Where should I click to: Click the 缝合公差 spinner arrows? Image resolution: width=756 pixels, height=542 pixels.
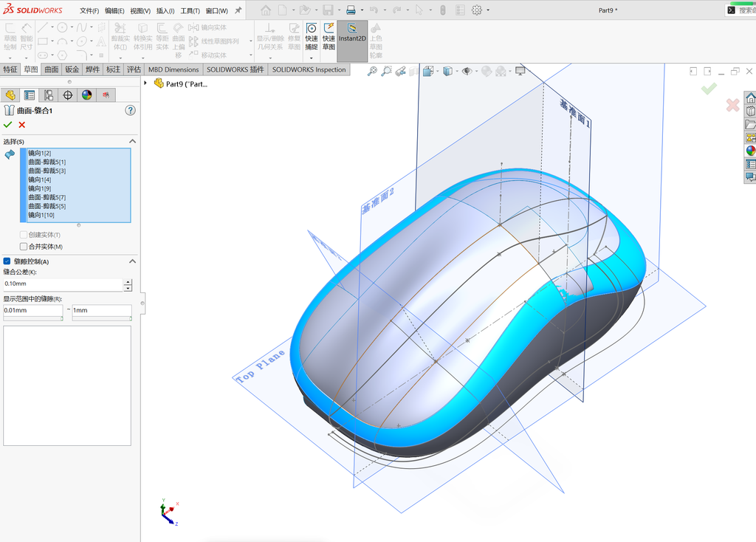tap(128, 284)
